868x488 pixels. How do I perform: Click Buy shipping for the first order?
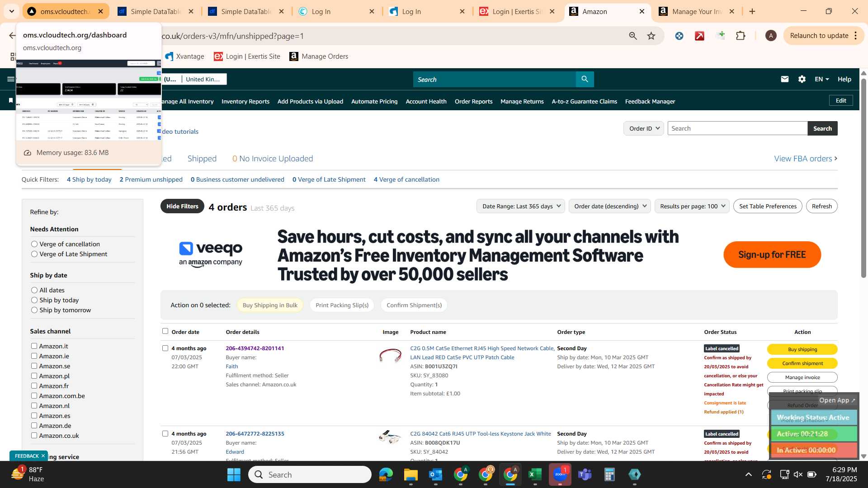point(802,349)
